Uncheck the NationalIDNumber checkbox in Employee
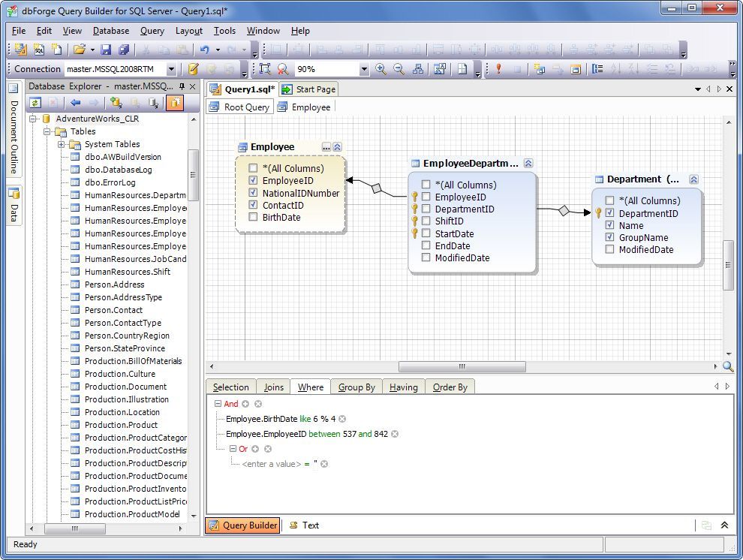 coord(253,193)
